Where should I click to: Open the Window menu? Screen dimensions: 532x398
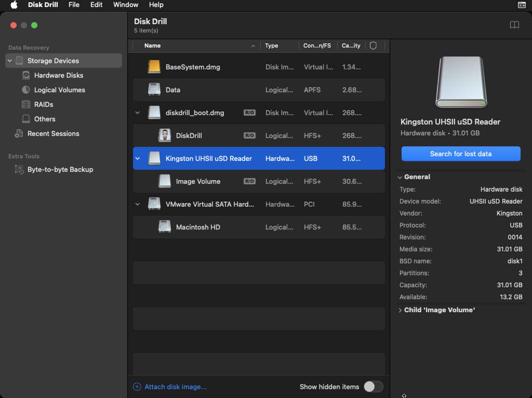coord(126,5)
